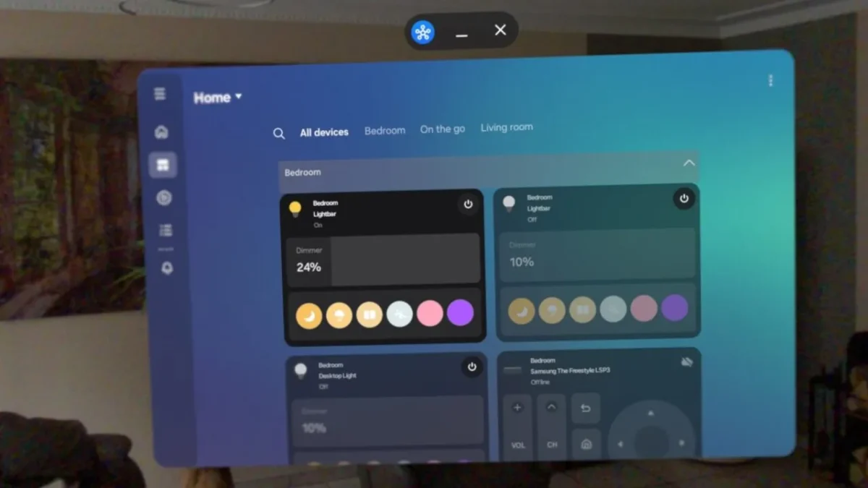
Task: Open the dashboards icon in the sidebar
Action: click(x=163, y=164)
